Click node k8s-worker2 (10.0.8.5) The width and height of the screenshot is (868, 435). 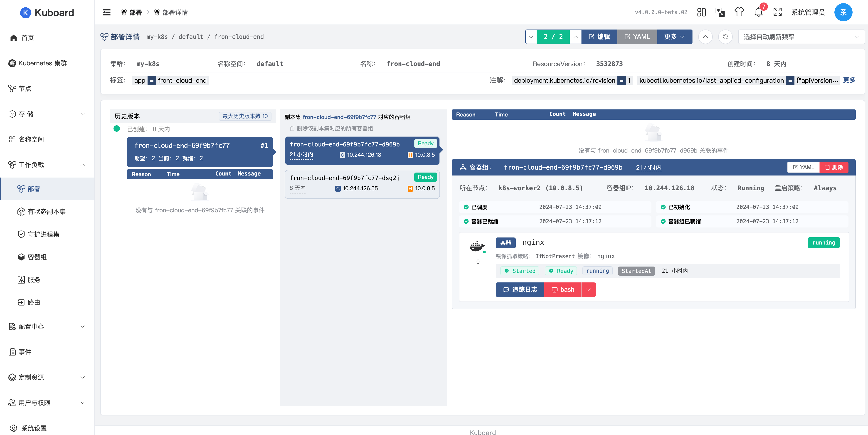(x=540, y=188)
